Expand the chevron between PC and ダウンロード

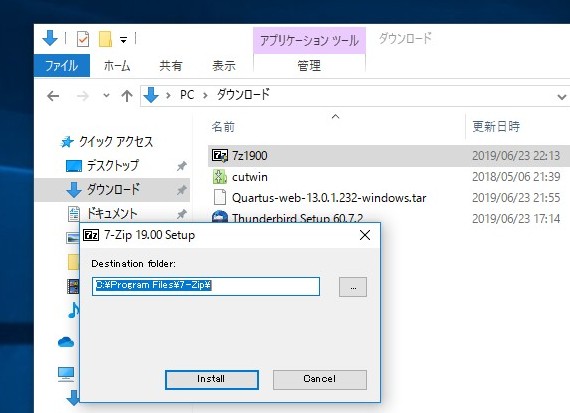[x=205, y=96]
